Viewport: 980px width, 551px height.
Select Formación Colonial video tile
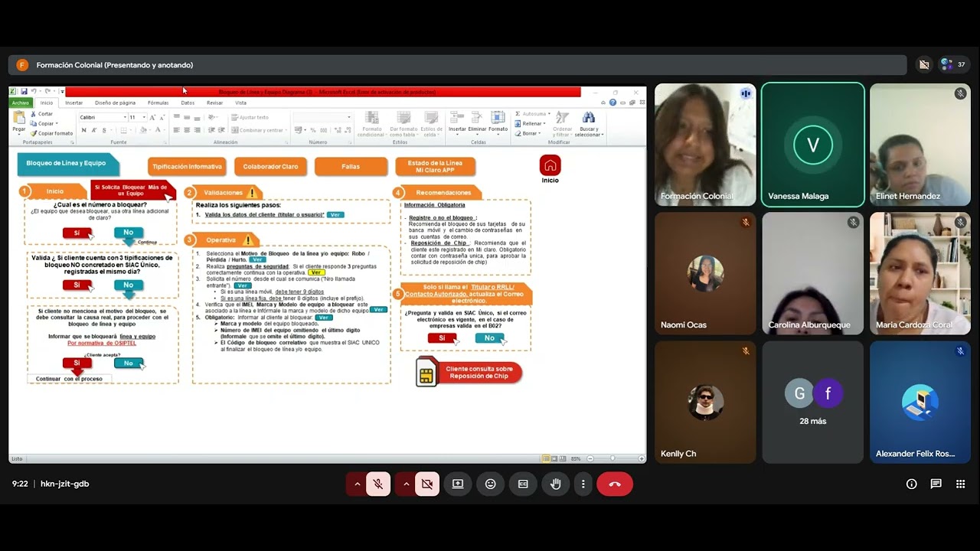(x=705, y=145)
